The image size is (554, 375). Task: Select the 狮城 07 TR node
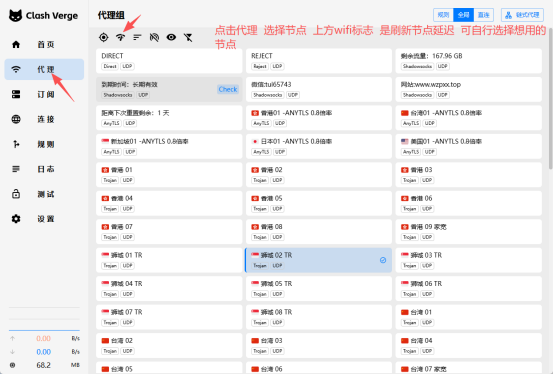169,317
